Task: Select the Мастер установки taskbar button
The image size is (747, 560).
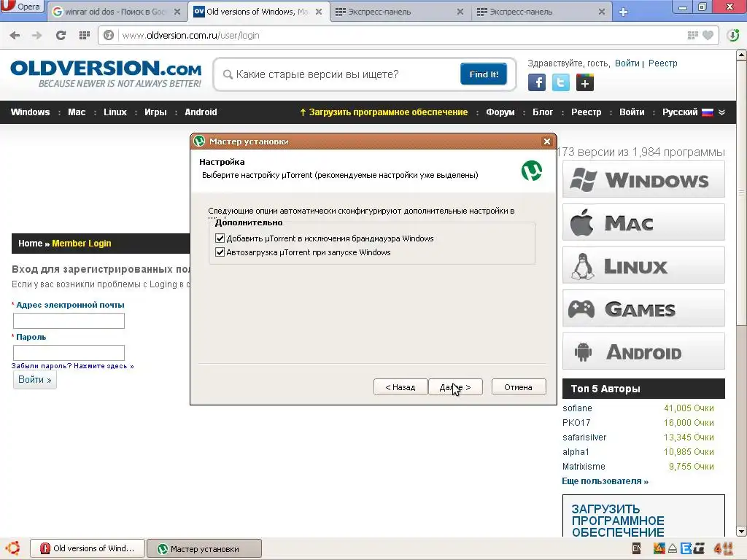Action: click(x=204, y=548)
